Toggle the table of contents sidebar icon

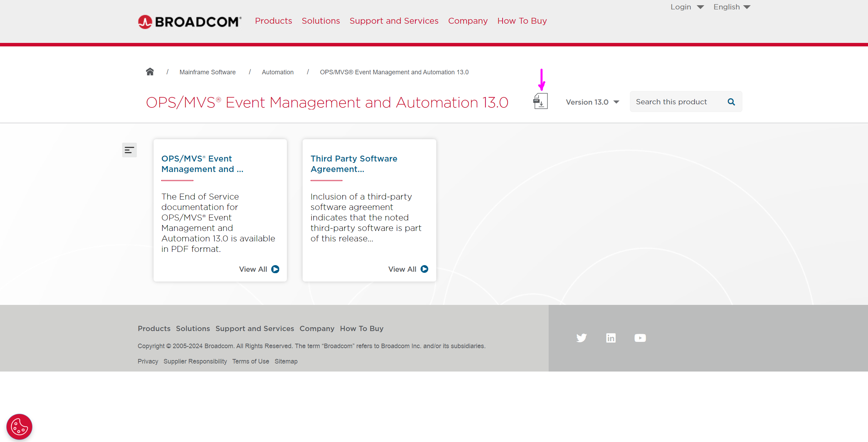(129, 150)
